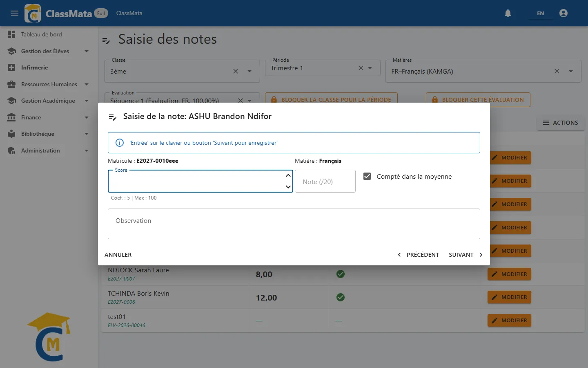
Task: Open the user account avatar icon
Action: pos(563,13)
